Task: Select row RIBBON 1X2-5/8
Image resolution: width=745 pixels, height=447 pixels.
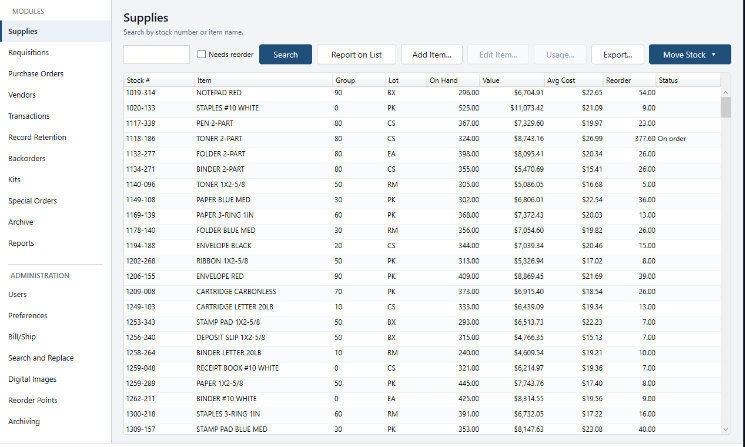Action: click(x=422, y=261)
